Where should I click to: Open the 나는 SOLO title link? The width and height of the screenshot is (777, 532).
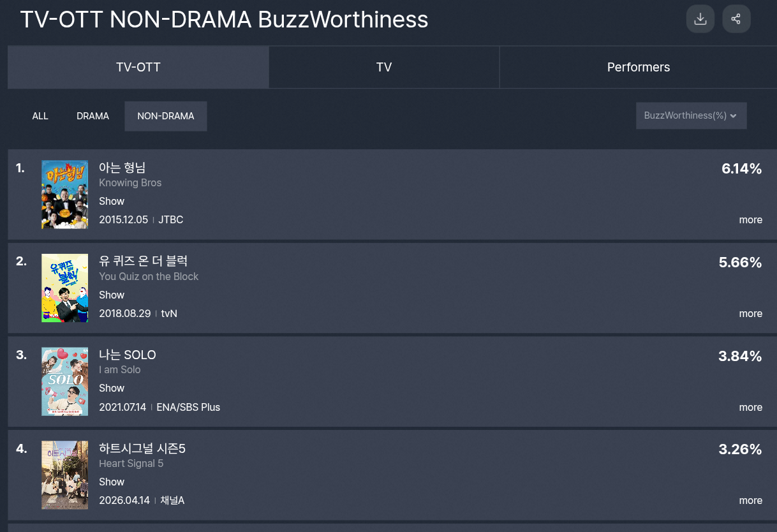point(128,355)
